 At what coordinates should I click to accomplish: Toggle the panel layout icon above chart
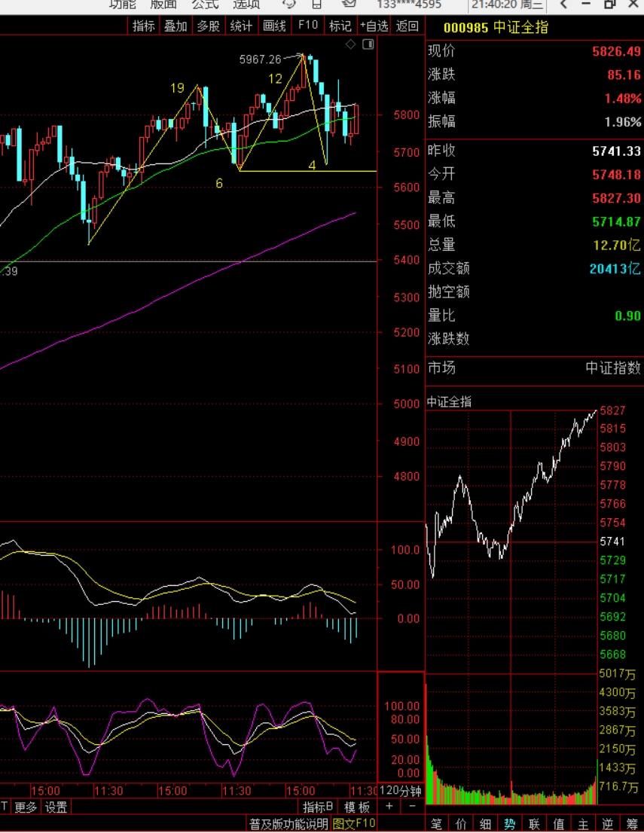[368, 44]
